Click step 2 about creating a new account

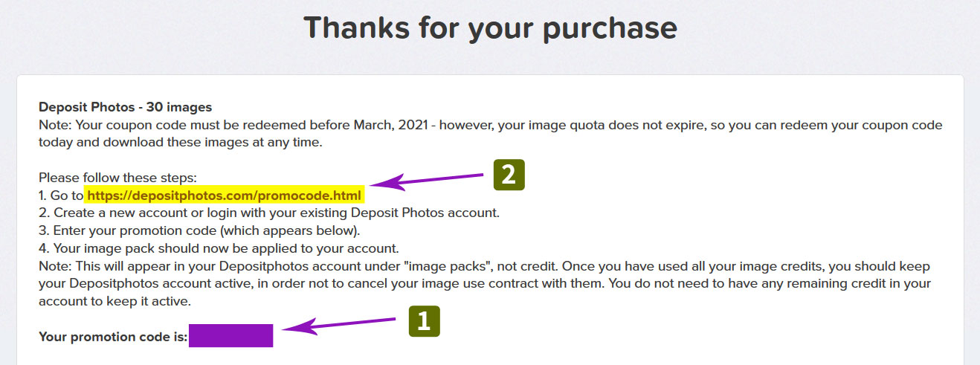tap(268, 213)
